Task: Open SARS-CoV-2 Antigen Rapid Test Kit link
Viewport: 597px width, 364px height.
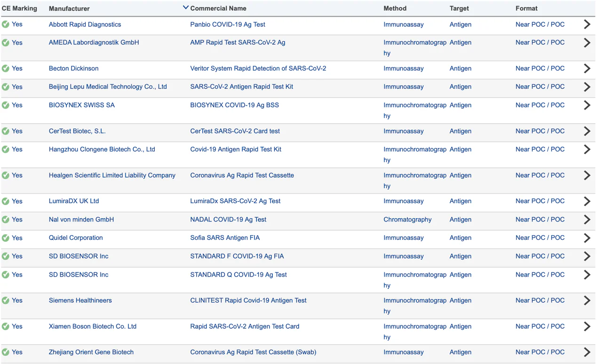Action: 241,87
